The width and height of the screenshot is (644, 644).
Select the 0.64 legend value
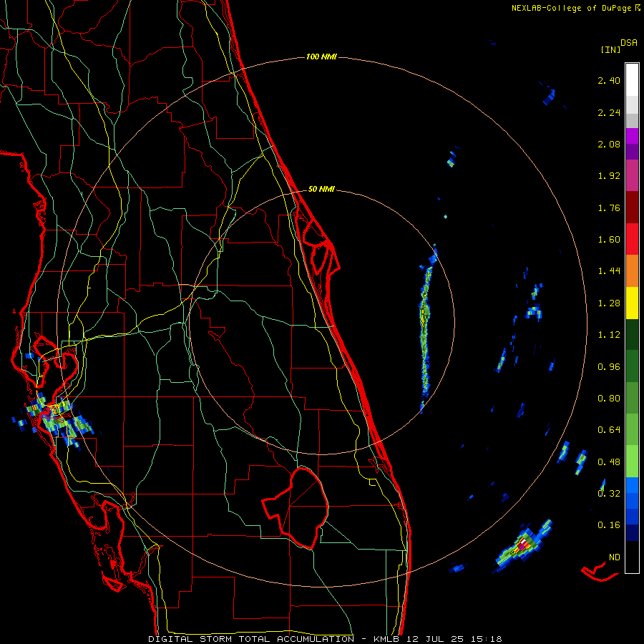(609, 430)
